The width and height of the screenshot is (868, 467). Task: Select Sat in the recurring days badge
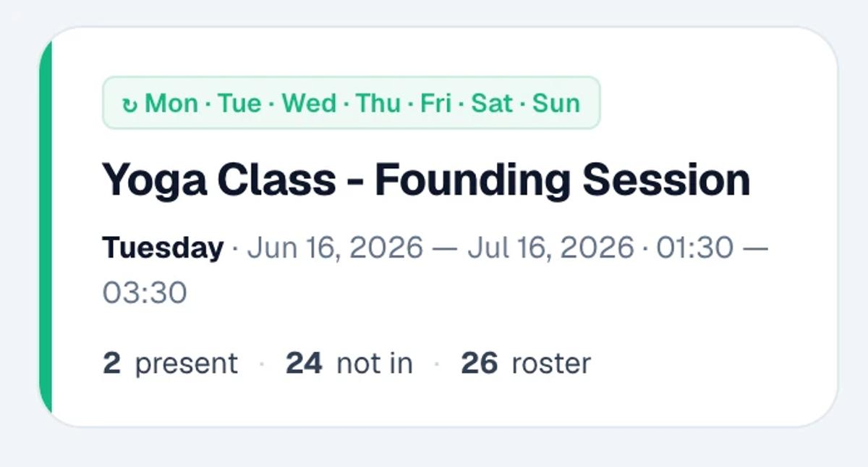coord(492,104)
